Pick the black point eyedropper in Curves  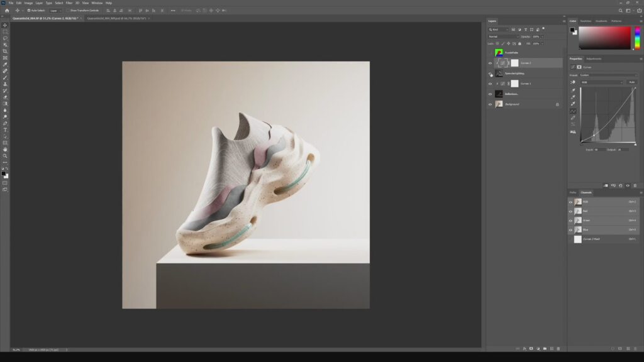573,90
